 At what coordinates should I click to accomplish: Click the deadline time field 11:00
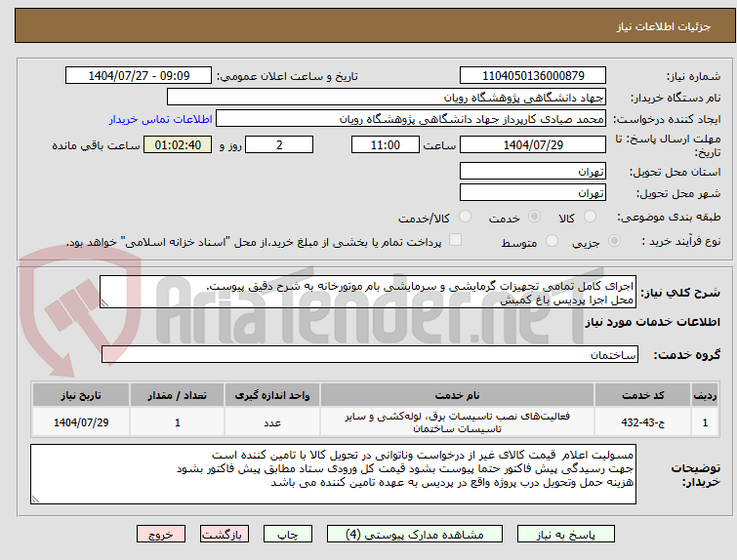[x=386, y=144]
